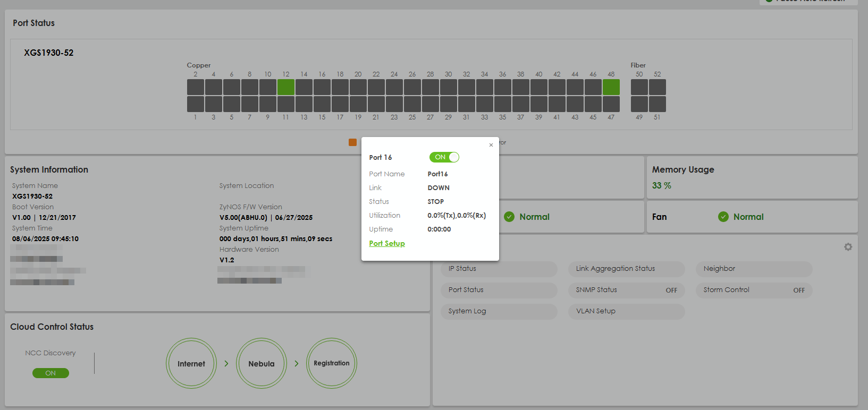The height and width of the screenshot is (410, 868).
Task: Click system name XGS1930-52 value
Action: [32, 197]
